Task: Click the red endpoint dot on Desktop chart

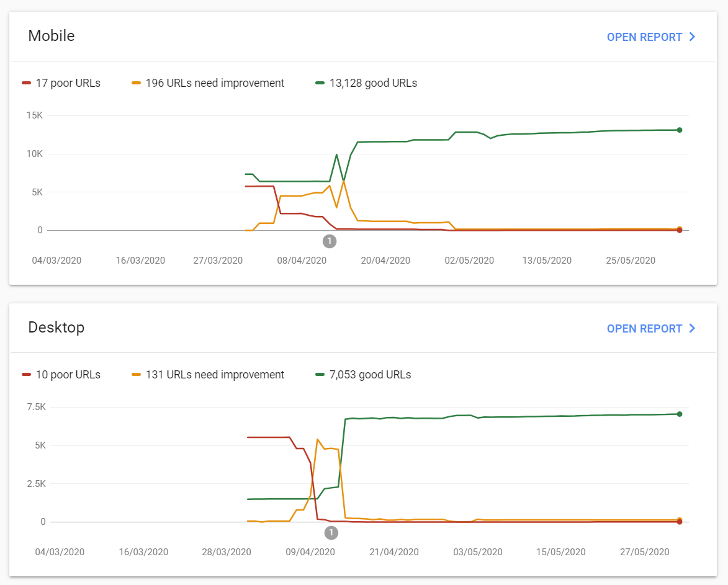Action: click(x=679, y=522)
